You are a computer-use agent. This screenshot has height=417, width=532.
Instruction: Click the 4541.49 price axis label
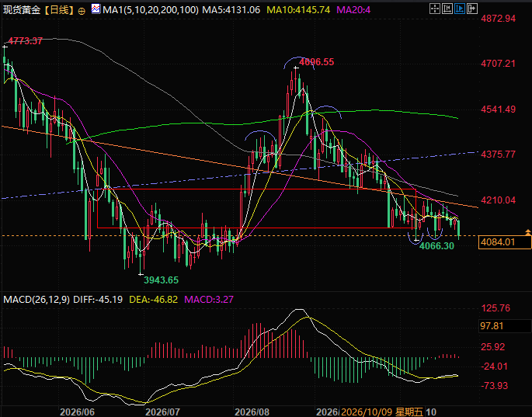coord(498,109)
